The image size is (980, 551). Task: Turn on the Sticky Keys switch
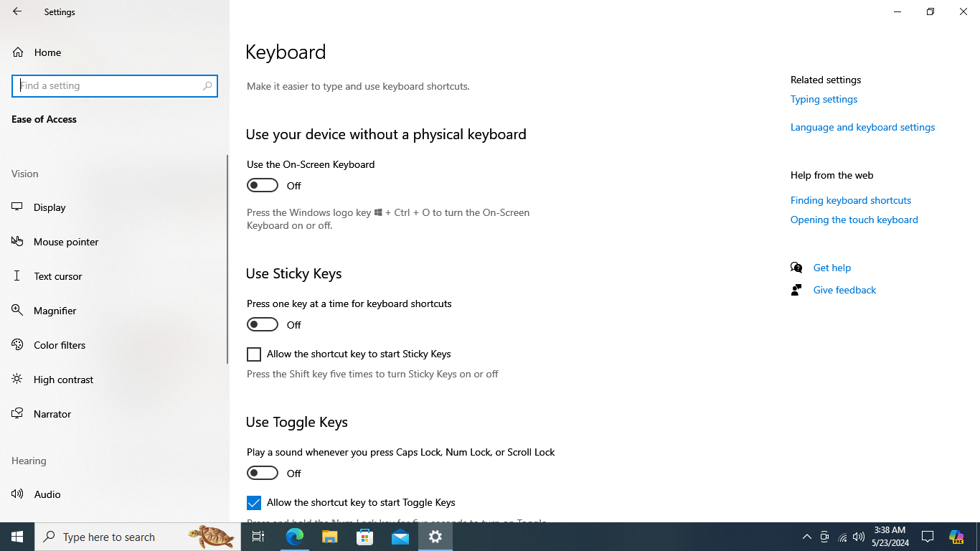[263, 325]
